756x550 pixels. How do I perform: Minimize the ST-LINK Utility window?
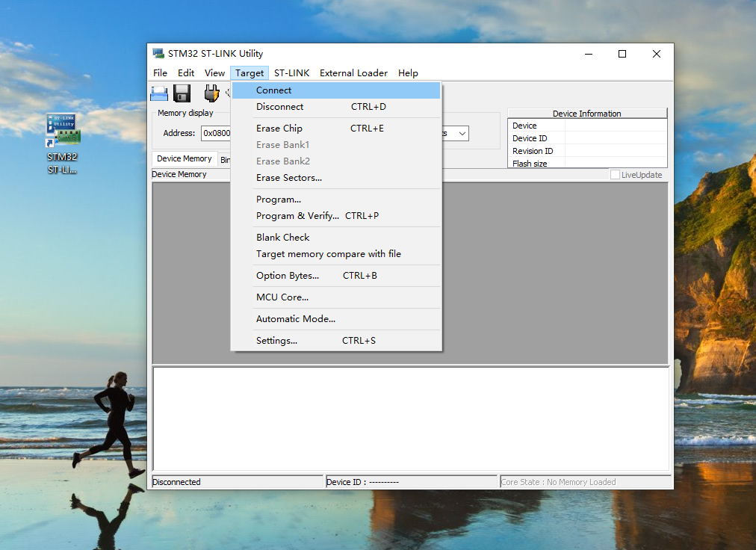[x=589, y=54]
